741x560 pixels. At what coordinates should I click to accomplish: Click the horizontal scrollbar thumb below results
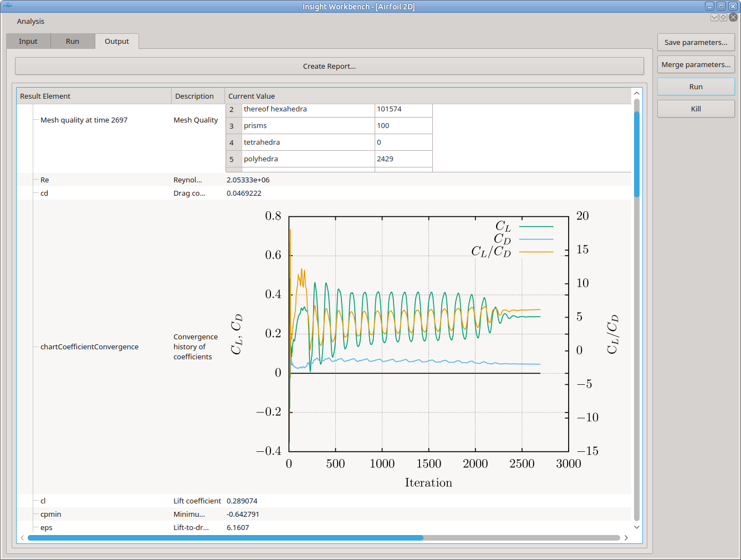(x=225, y=538)
